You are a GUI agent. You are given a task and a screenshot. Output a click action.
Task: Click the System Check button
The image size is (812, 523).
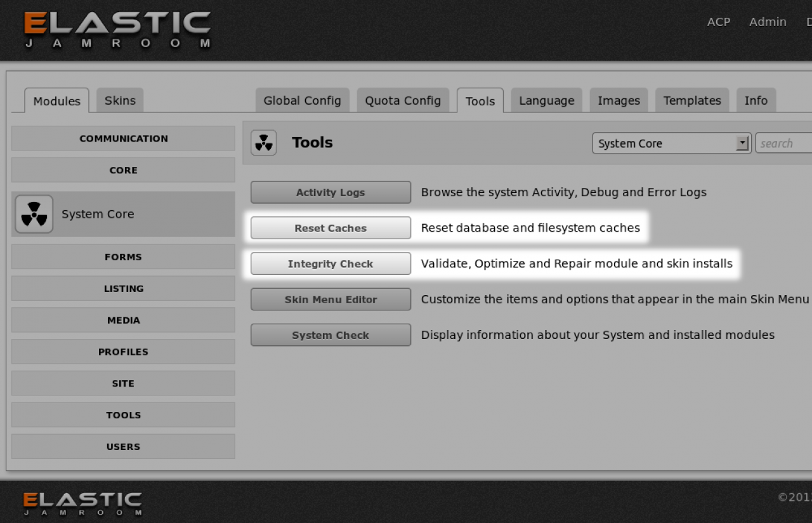pos(331,335)
